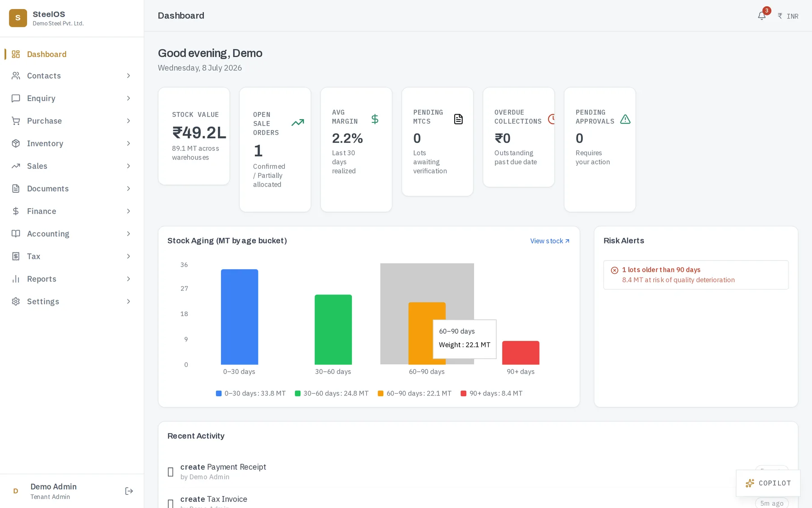Click the Settings gear icon
Screen dimensions: 812x508
click(x=16, y=302)
